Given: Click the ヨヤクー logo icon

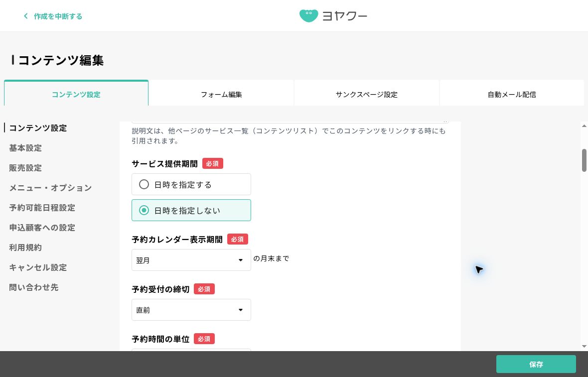Looking at the screenshot, I should click(x=308, y=16).
